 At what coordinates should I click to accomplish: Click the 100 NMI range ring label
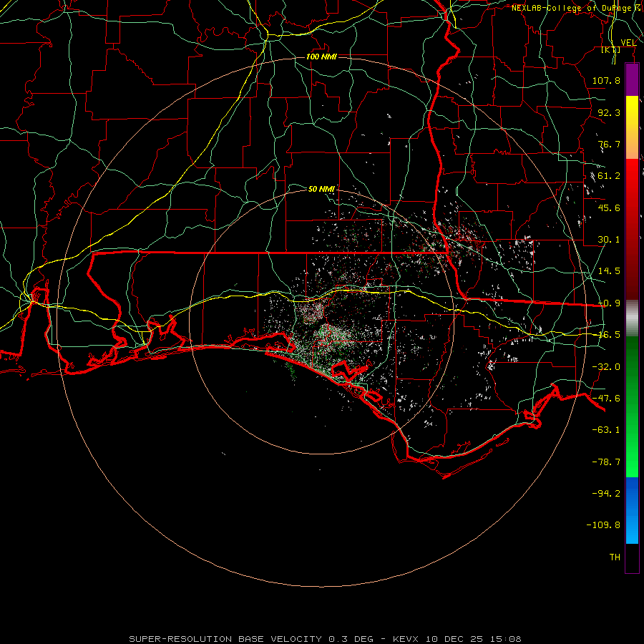(x=321, y=57)
